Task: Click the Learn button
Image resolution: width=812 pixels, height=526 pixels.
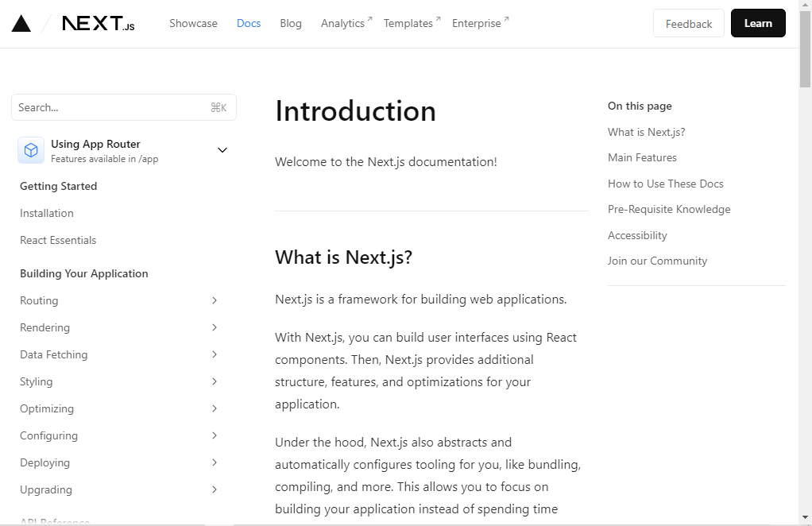Action: pos(758,23)
